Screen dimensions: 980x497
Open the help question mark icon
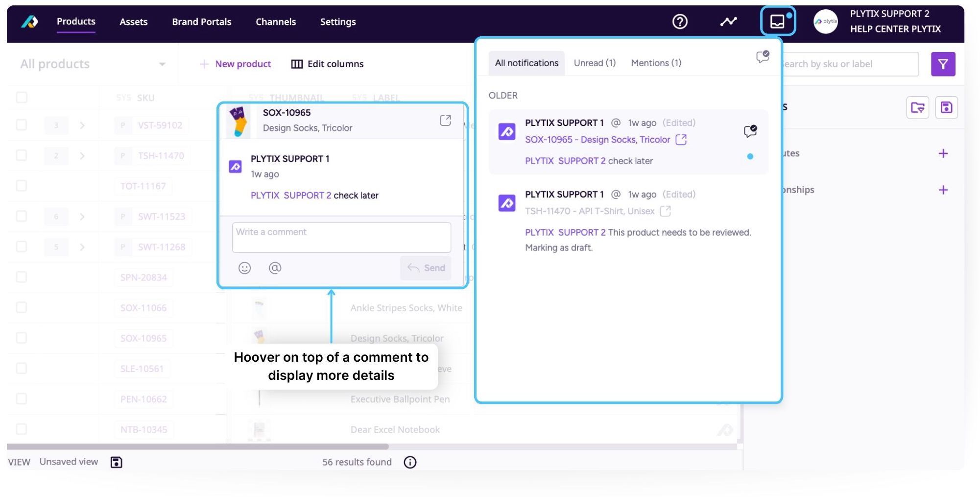[x=680, y=22]
